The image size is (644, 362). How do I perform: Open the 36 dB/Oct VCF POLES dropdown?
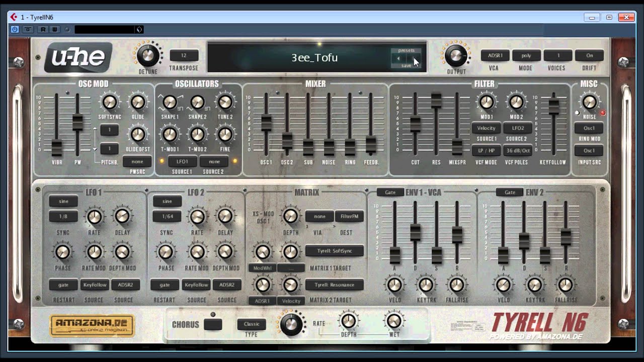coord(518,150)
